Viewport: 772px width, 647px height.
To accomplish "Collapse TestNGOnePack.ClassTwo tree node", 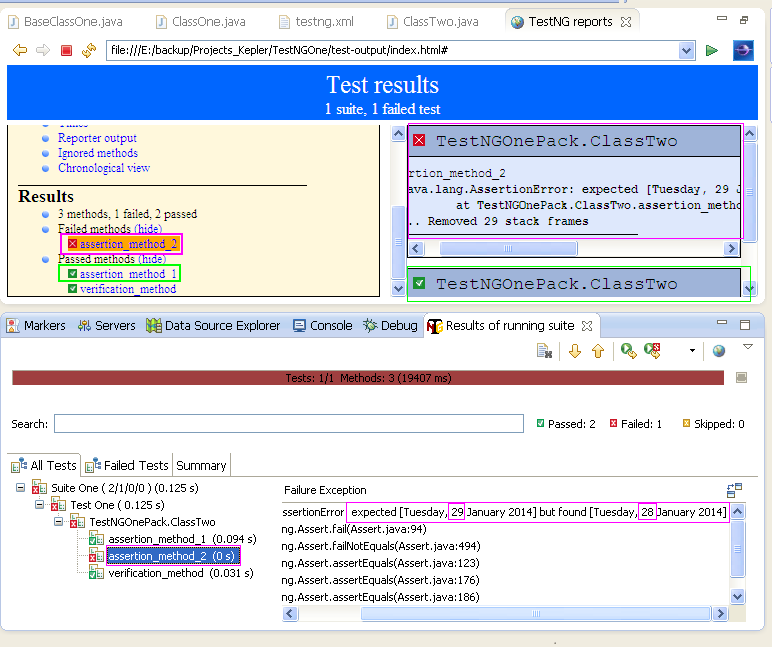I will tap(58, 521).
